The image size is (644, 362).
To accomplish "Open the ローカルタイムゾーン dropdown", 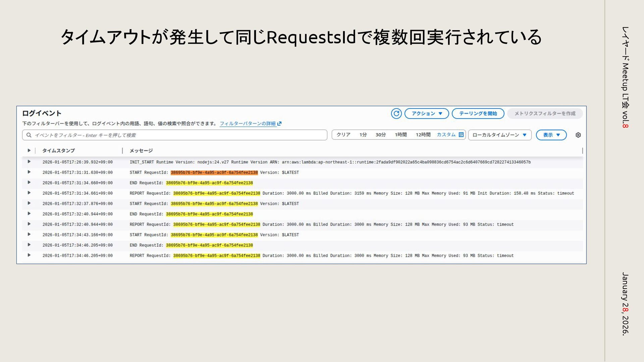I will [x=499, y=135].
